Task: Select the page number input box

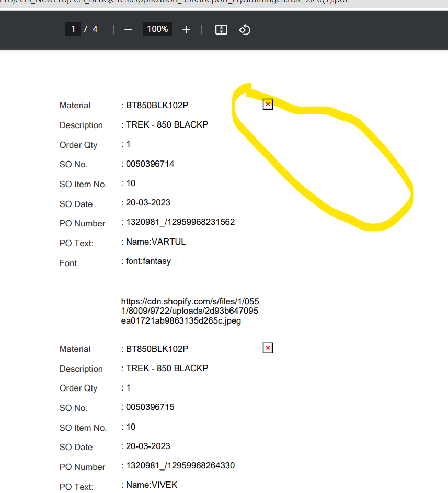Action: [x=73, y=29]
